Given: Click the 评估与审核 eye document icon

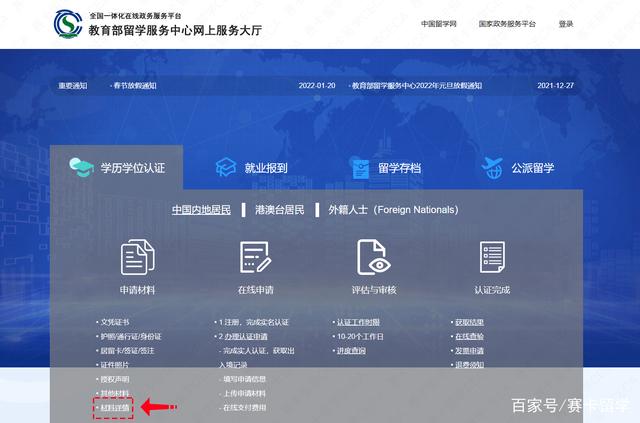Looking at the screenshot, I should [x=374, y=257].
